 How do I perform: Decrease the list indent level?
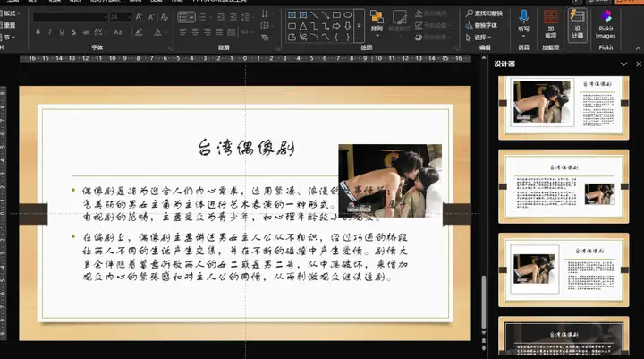221,17
